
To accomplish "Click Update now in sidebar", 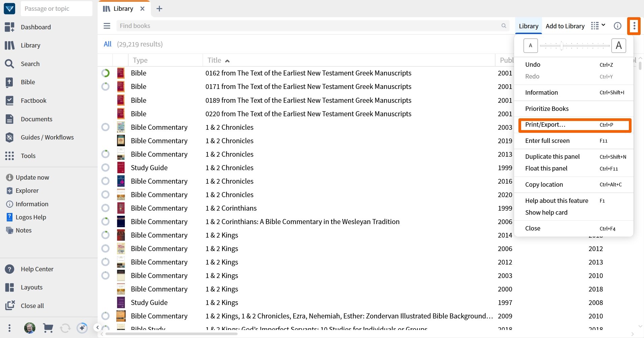I will (x=28, y=177).
